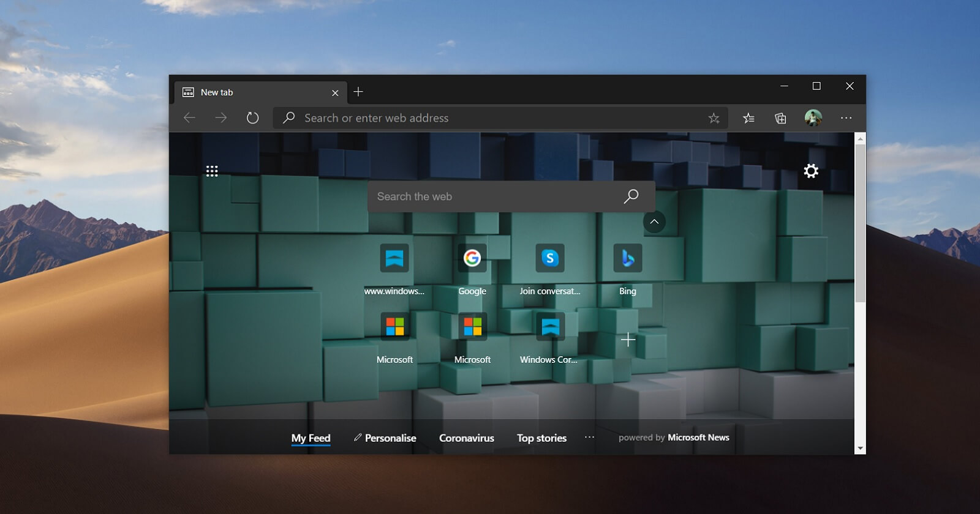
Task: Refresh the page with reload icon
Action: pyautogui.click(x=252, y=117)
